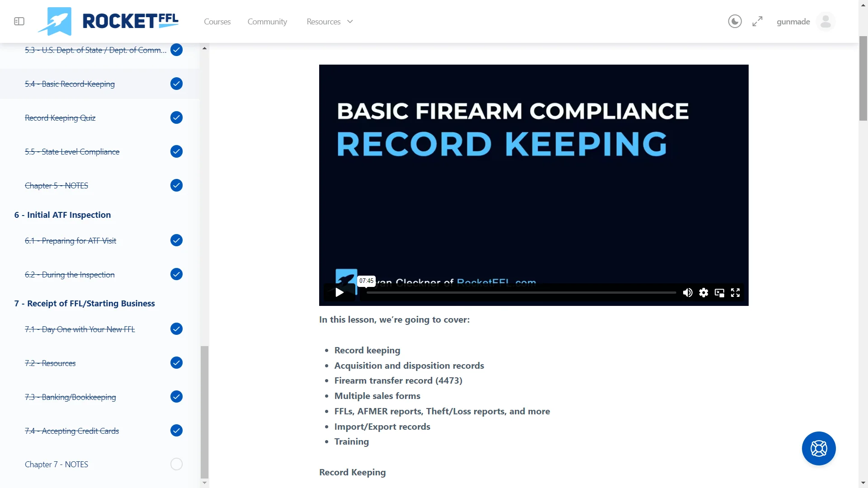868x488 pixels.
Task: Click the expand fullscreen arrows icon
Action: pos(757,21)
